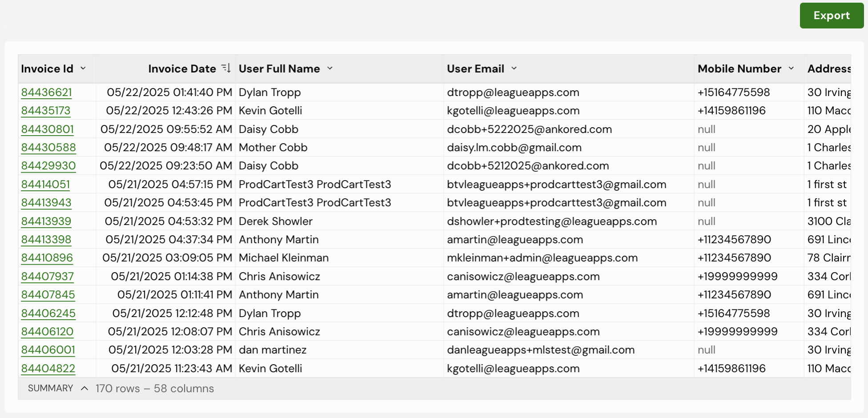Open invoice link 84406120
The width and height of the screenshot is (868, 418).
point(47,331)
